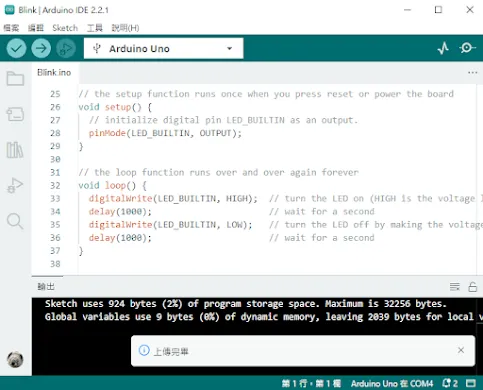Image resolution: width=483 pixels, height=390 pixels.
Task: Open the Library Manager sidebar
Action: coord(15,150)
